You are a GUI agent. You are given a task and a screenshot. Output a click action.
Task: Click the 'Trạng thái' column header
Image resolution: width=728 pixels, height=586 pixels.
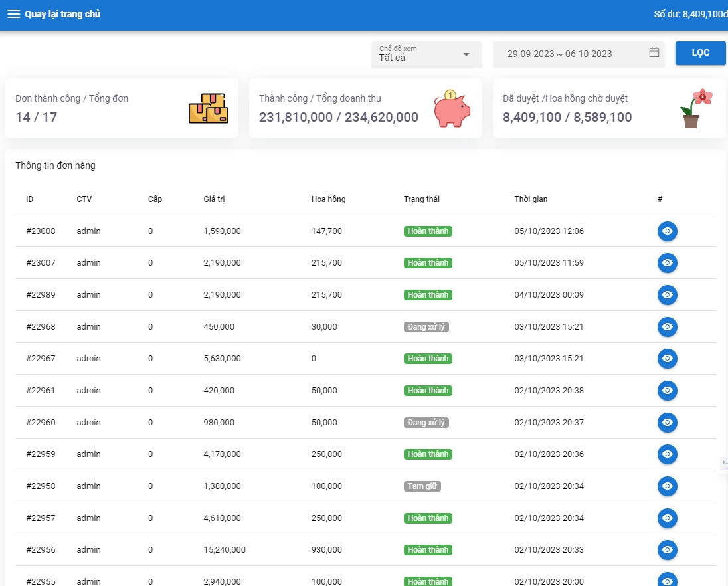tap(421, 199)
